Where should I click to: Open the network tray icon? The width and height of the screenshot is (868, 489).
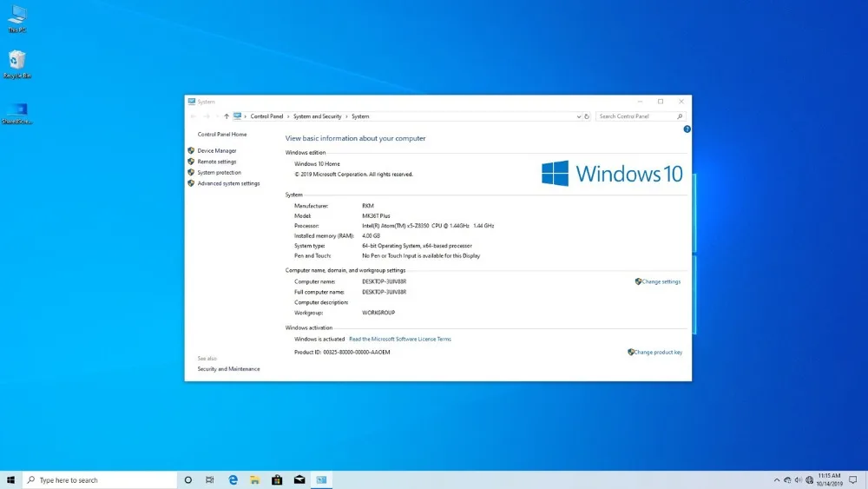[787, 480]
